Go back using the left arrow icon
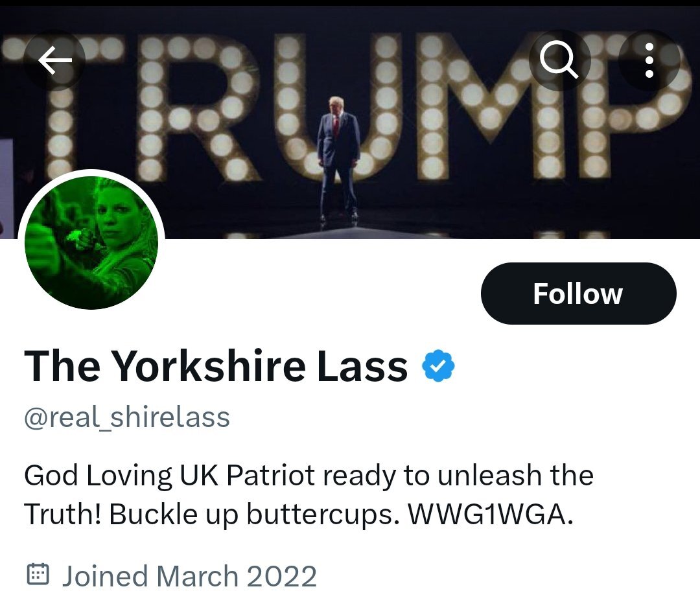 (54, 60)
